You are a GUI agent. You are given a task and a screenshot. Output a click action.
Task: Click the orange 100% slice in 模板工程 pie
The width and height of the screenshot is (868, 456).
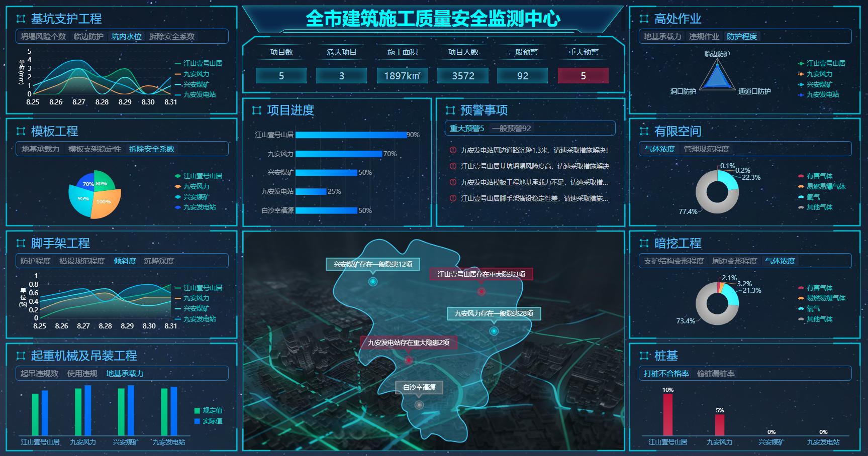click(x=107, y=203)
